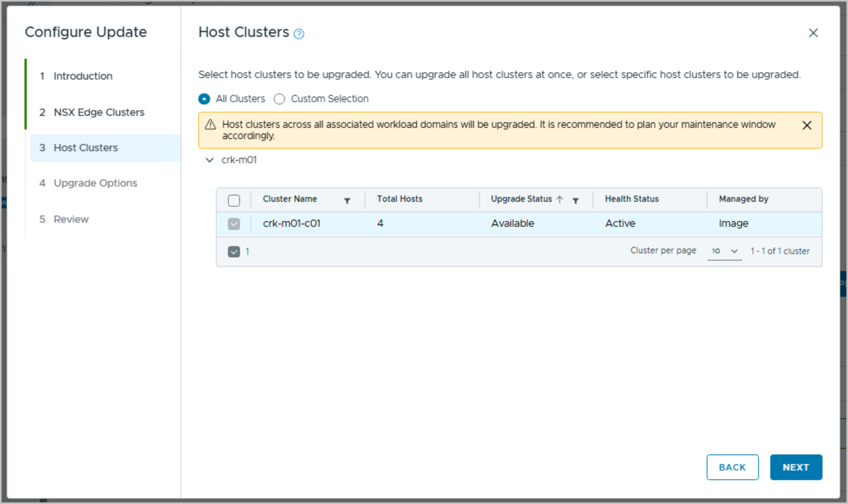Click the BACK button

[x=732, y=467]
